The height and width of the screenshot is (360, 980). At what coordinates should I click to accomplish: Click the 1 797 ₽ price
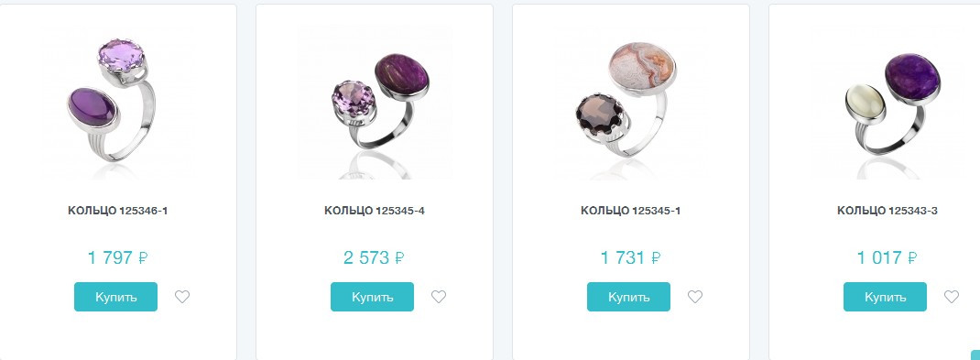[x=117, y=257]
